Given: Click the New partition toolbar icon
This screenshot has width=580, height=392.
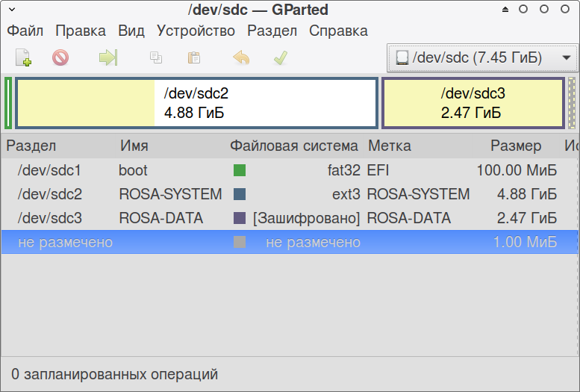Looking at the screenshot, I should click(x=23, y=57).
